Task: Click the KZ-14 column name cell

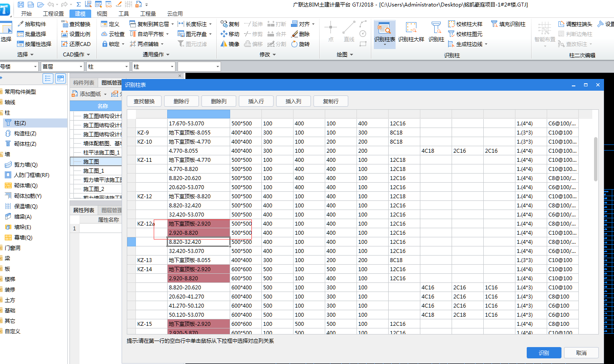Action: tap(152, 269)
